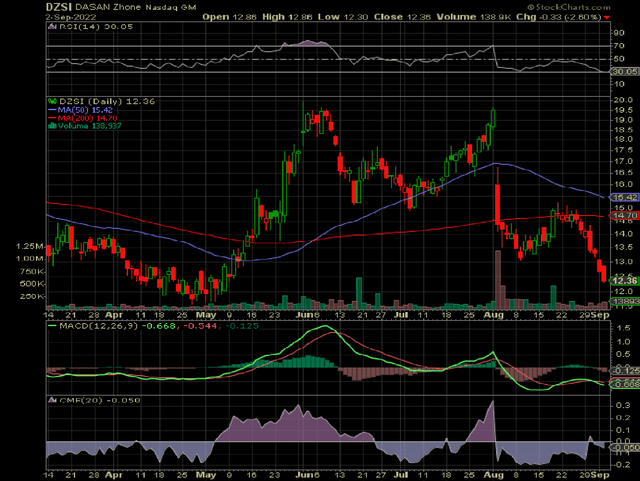Click the Volume 138,937 legend entry

(x=89, y=126)
